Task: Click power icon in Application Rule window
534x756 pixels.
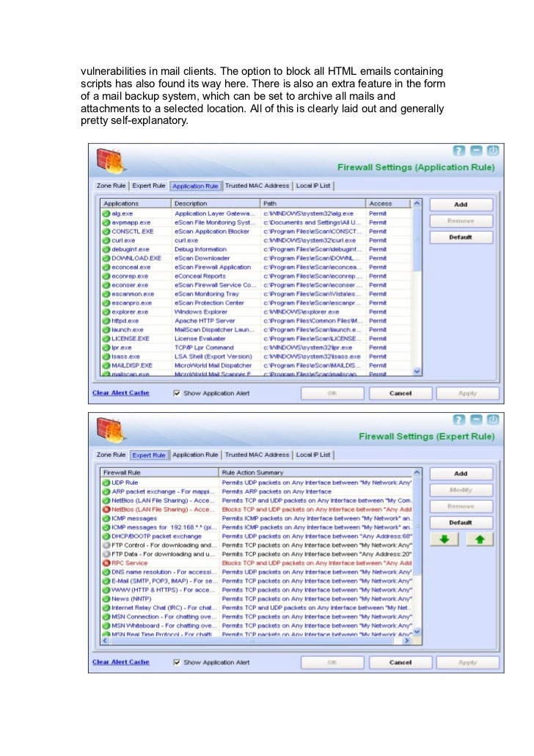Action: coord(492,150)
